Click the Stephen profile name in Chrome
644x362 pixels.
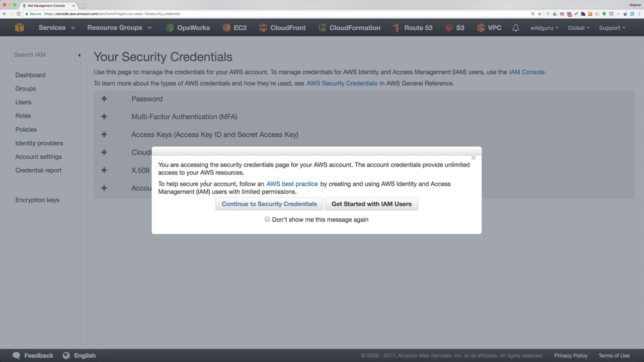(635, 5)
